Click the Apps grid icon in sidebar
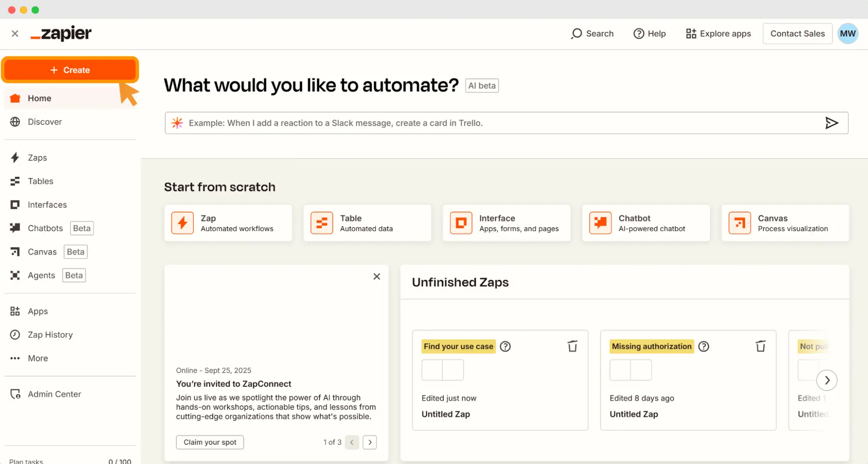Screen dimensions: 868x464 pos(15,311)
